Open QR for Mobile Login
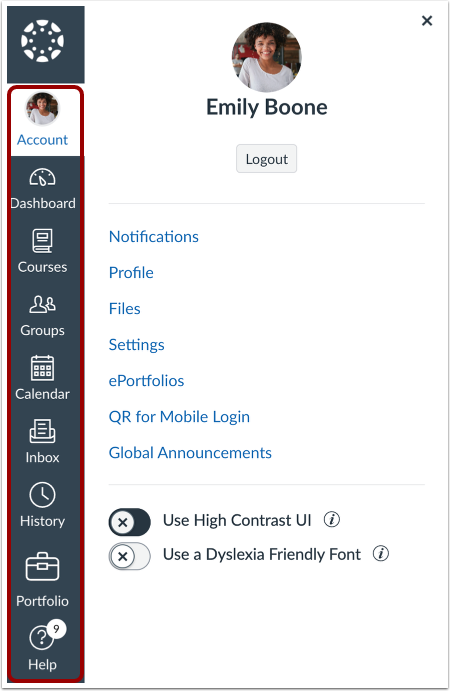Screen dimensions: 450x691 coord(179,417)
